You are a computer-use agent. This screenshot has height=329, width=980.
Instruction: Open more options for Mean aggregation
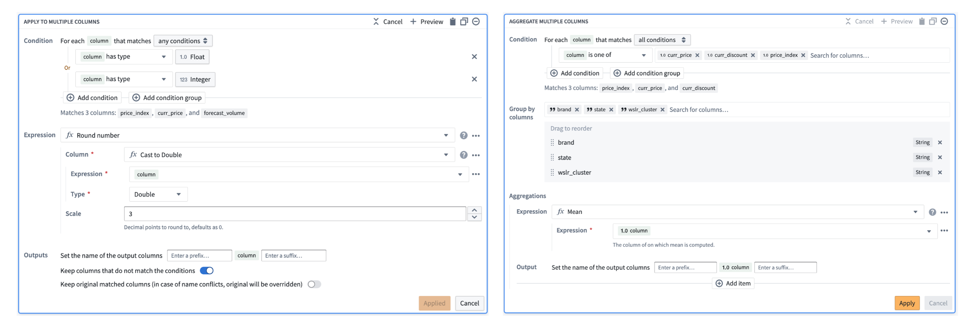944,212
